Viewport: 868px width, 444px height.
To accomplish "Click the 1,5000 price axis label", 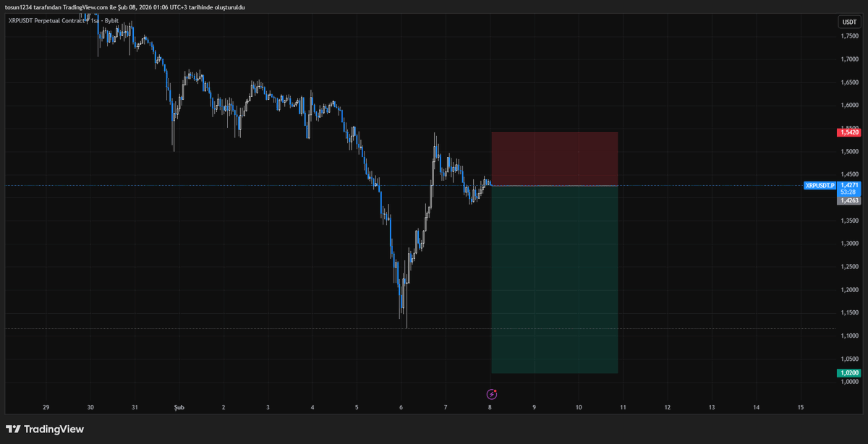I will (x=849, y=151).
